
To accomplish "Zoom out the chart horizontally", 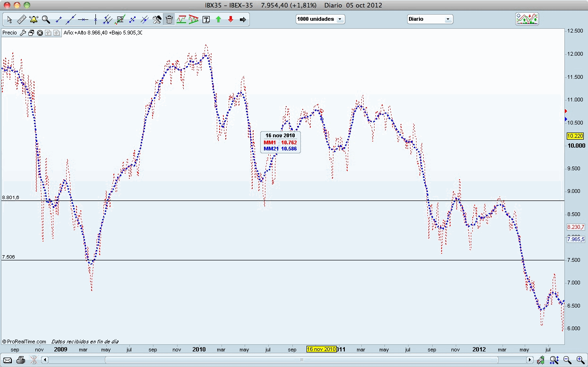I will coord(567,360).
